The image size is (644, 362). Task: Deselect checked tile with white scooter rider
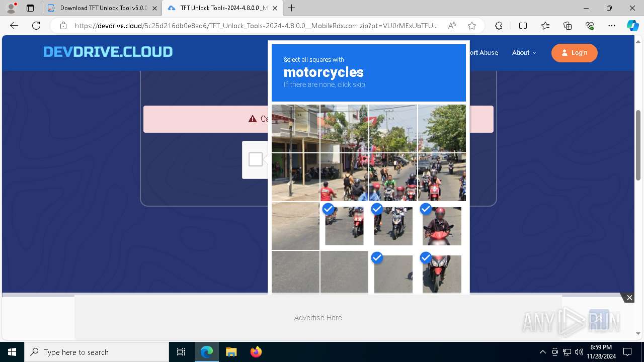393,226
